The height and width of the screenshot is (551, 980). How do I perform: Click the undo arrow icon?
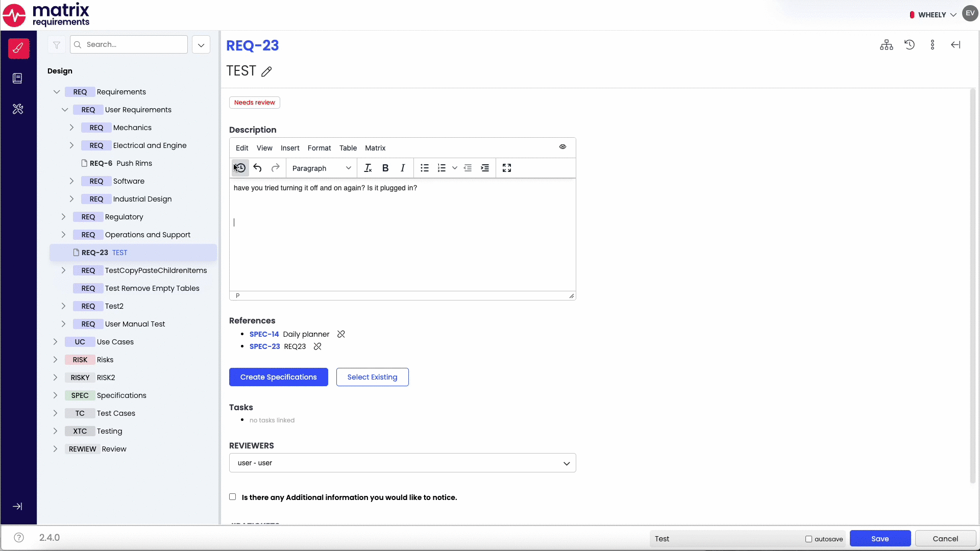coord(258,167)
